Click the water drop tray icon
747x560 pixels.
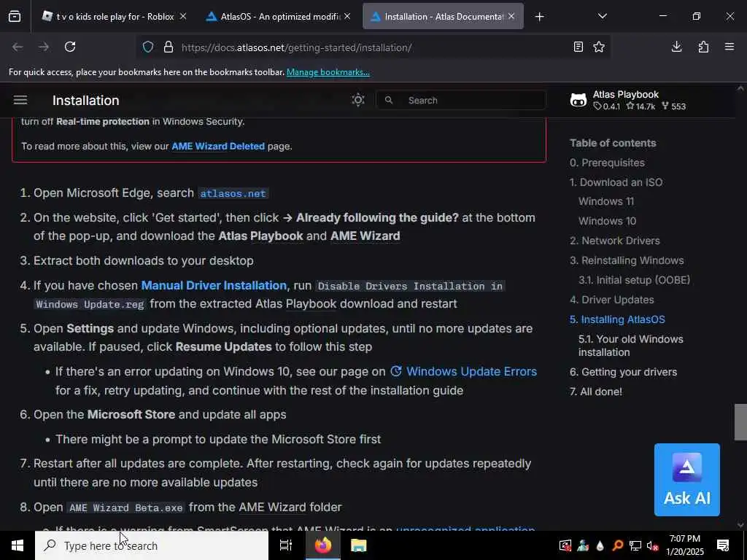[x=600, y=545]
